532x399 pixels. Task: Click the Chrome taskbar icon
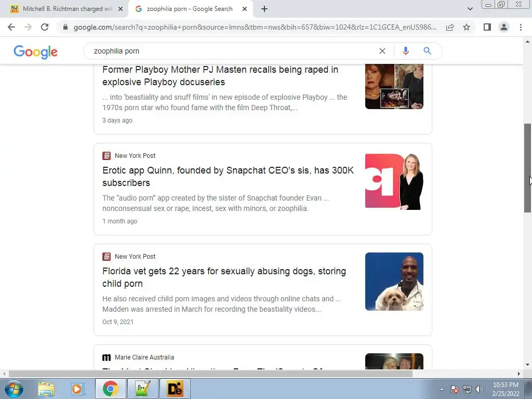point(111,389)
